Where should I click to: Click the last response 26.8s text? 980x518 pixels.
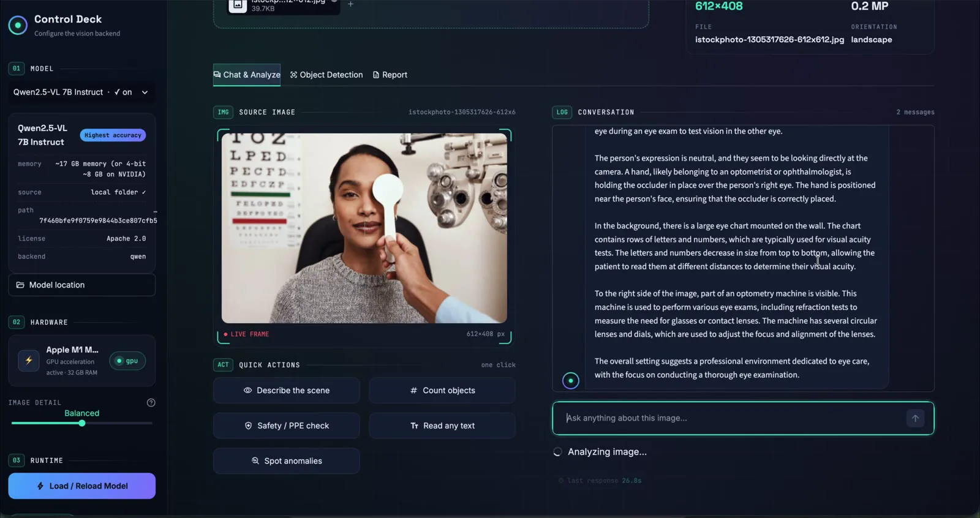click(x=600, y=481)
